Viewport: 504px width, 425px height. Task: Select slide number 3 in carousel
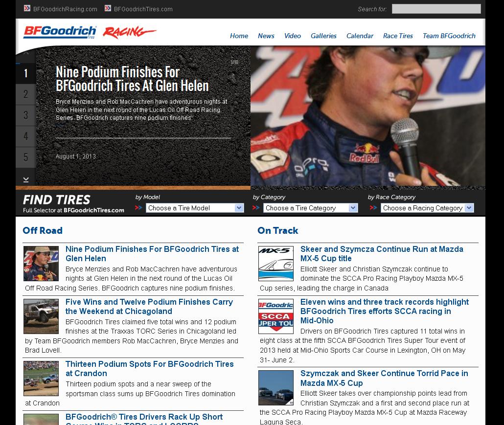click(26, 115)
